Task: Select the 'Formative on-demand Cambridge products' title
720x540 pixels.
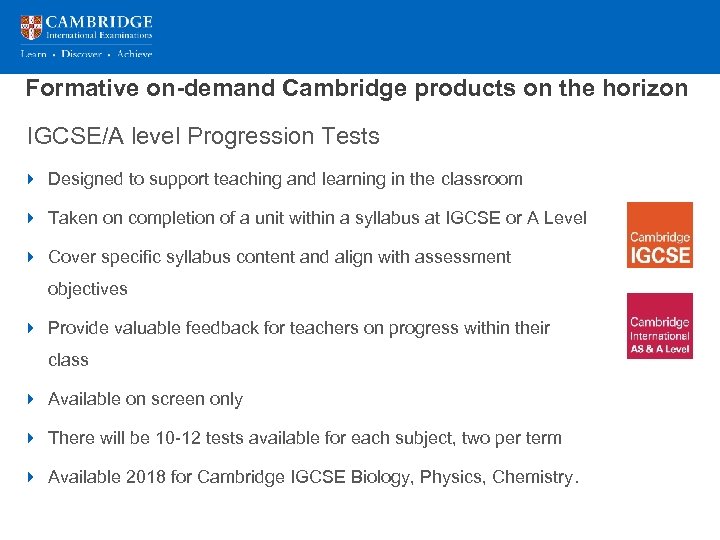Action: (x=356, y=88)
